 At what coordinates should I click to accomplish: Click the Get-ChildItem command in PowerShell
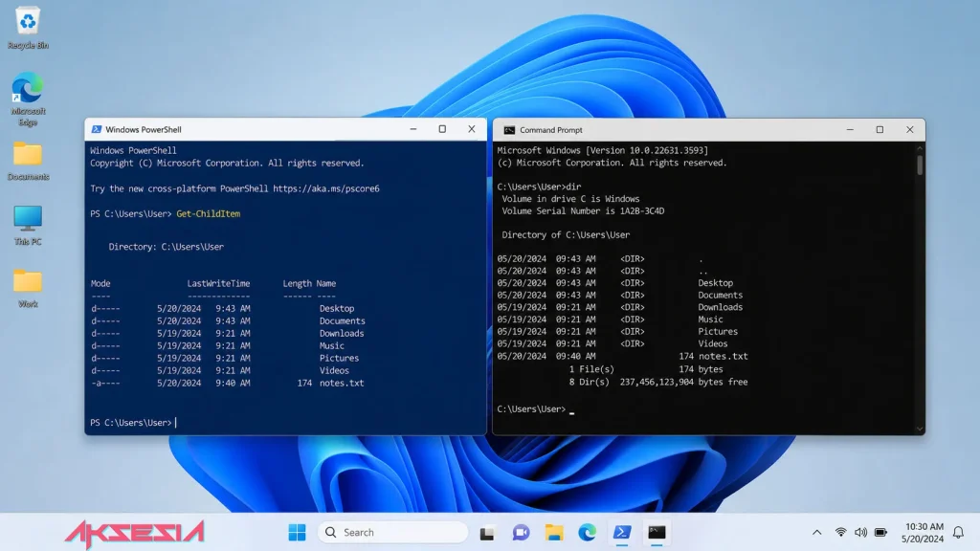(208, 213)
